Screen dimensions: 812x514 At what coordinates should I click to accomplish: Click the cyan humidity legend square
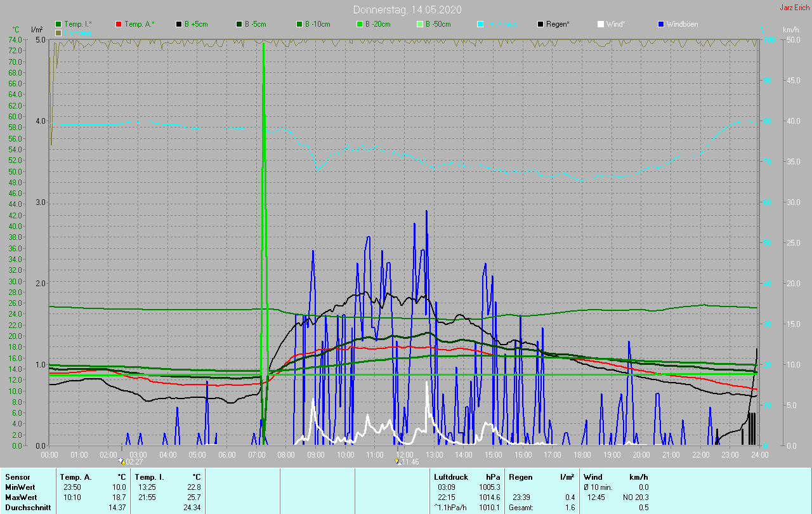[x=481, y=24]
